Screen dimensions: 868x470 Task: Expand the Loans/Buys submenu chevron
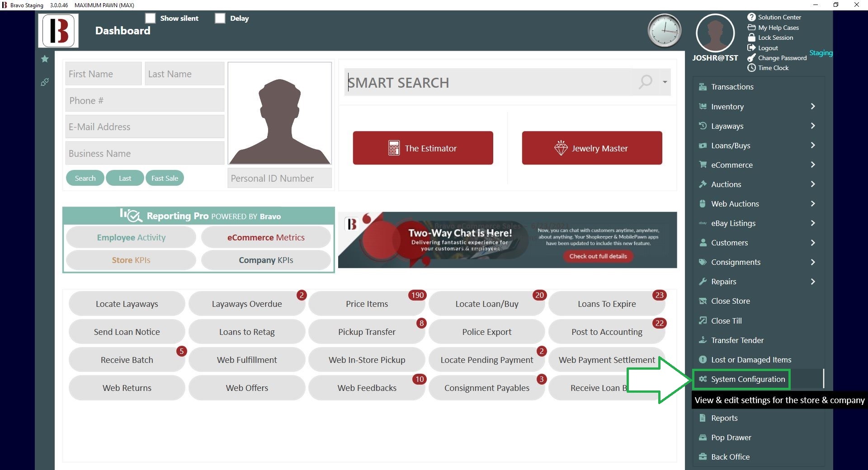point(813,145)
